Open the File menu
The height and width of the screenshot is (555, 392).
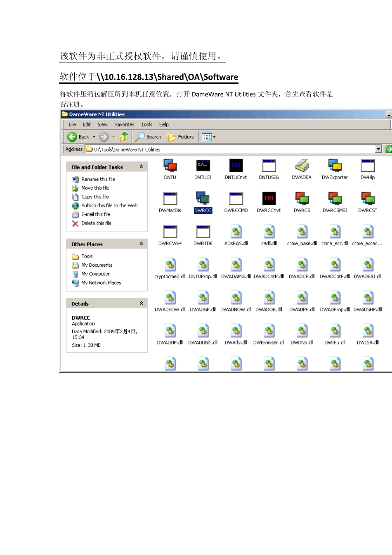pos(72,124)
